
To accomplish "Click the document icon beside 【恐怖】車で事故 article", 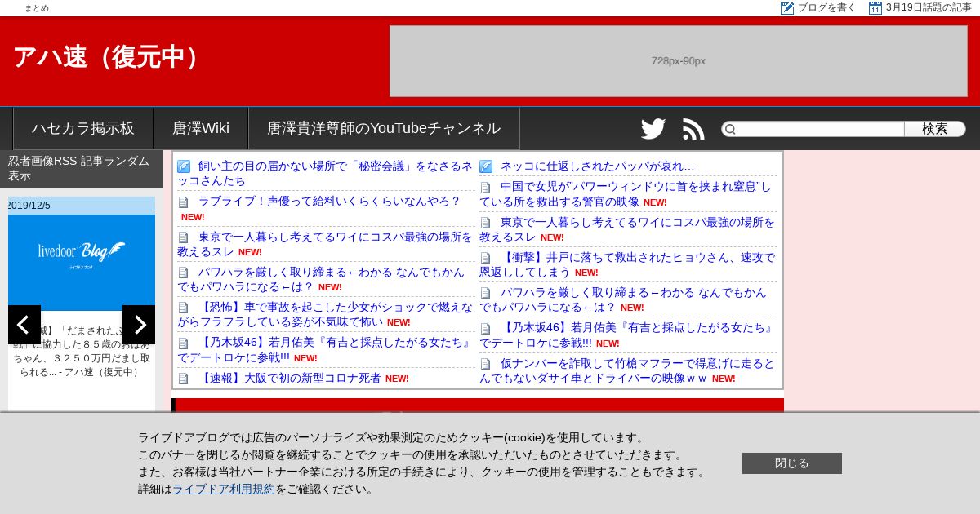I will [184, 308].
